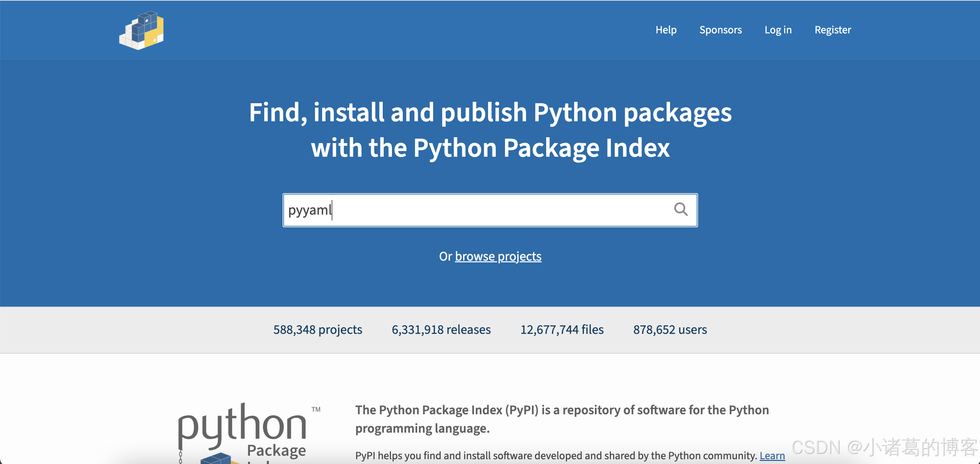Click the Learn link in the description

pos(772,455)
